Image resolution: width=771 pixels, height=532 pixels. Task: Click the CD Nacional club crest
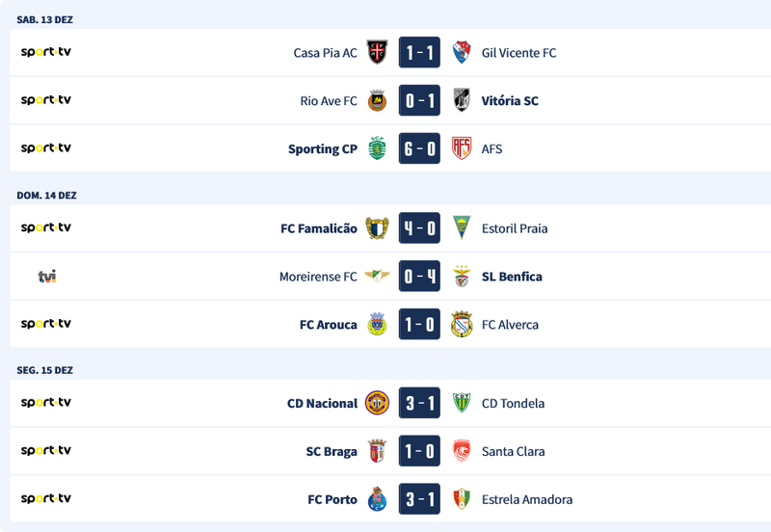click(x=377, y=403)
